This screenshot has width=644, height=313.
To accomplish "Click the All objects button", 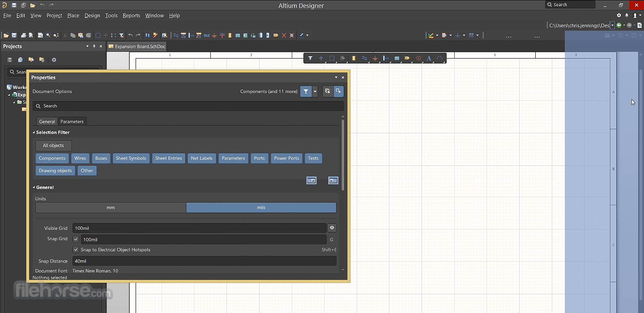I will (x=53, y=145).
